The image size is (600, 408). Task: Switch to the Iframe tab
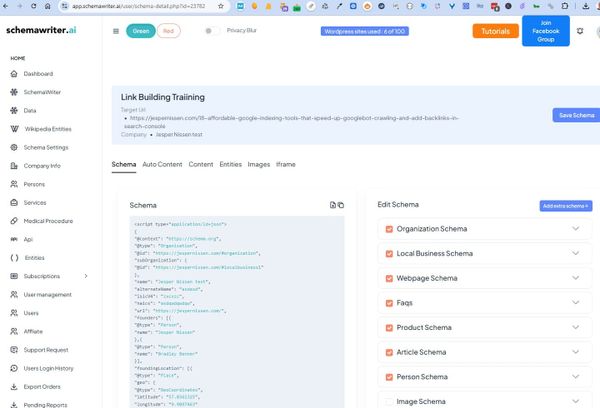[286, 164]
